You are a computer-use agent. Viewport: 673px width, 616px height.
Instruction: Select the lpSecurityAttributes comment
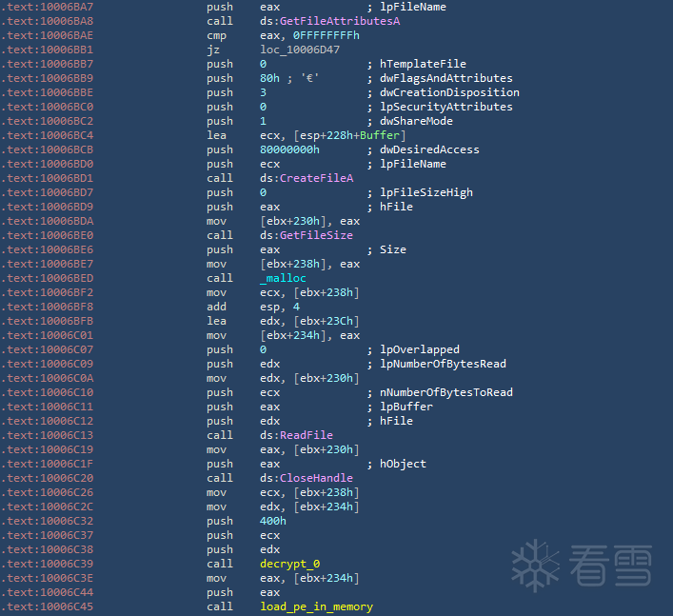[x=445, y=107]
